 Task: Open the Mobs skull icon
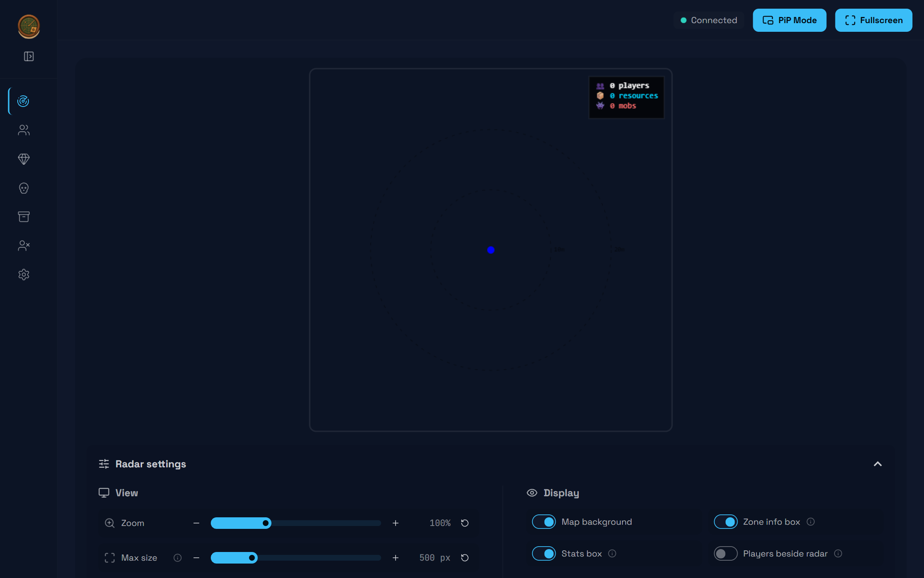point(24,188)
